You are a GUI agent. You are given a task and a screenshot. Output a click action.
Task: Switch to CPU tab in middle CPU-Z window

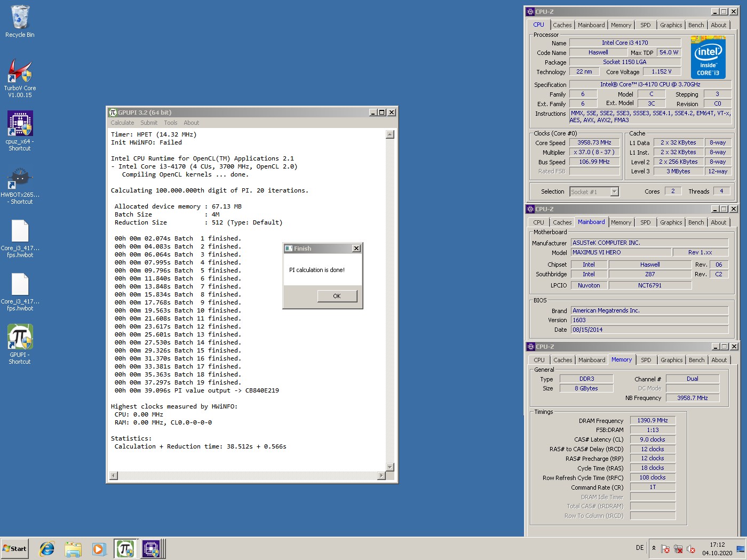tap(539, 222)
